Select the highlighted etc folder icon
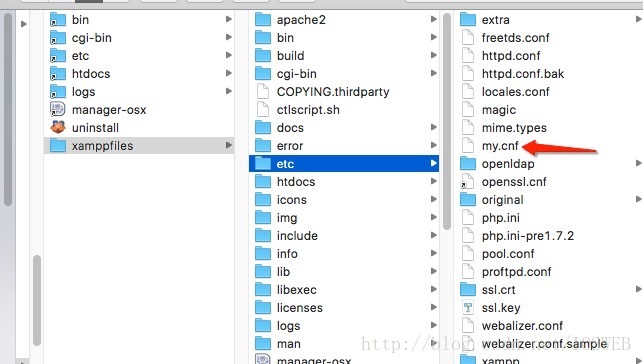Image resolution: width=643 pixels, height=364 pixels. [263, 164]
